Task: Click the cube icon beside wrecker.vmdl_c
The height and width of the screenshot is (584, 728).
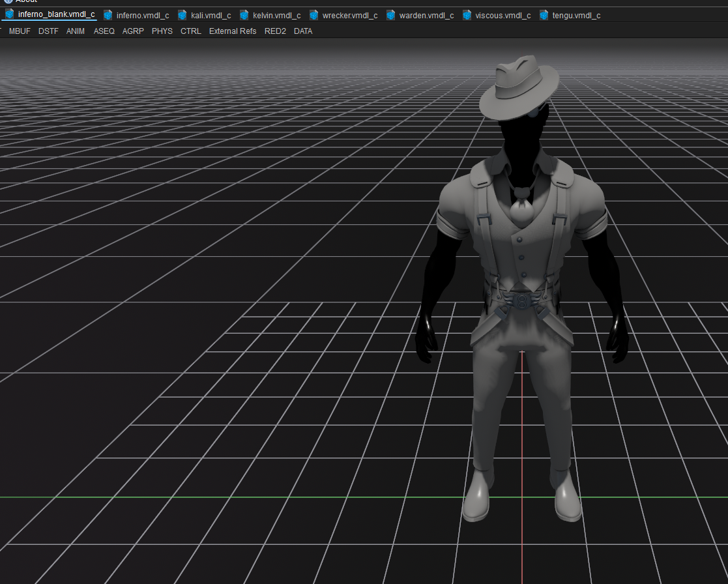Action: tap(314, 16)
